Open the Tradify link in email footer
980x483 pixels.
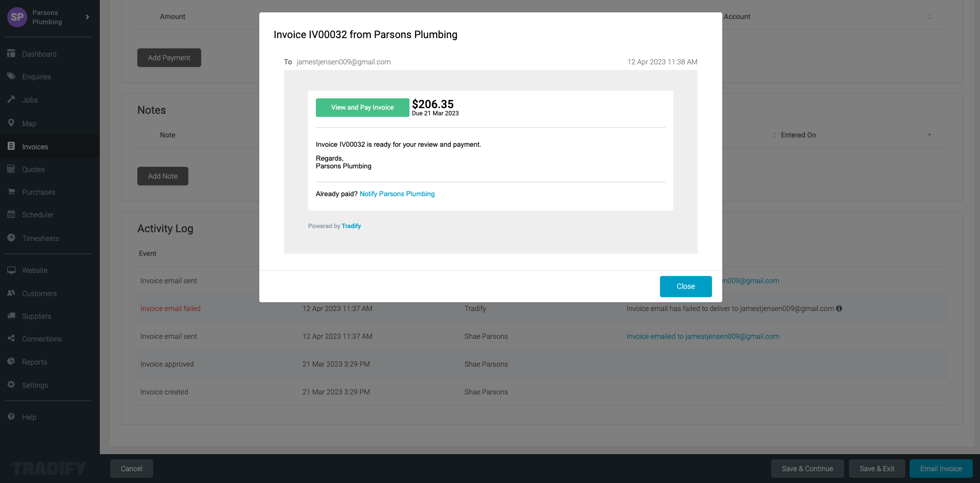(x=351, y=226)
